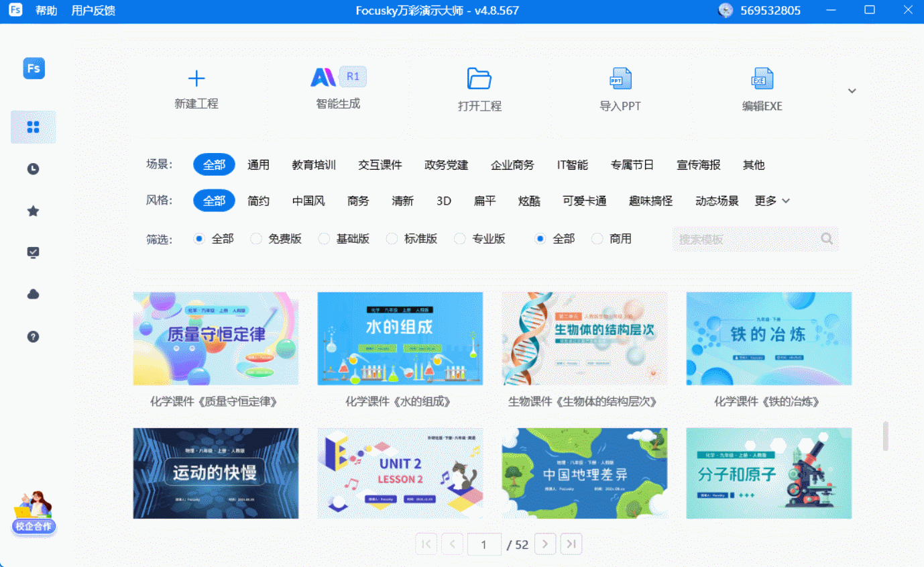This screenshot has height=567, width=924.
Task: Click the 编辑EXE file icon
Action: pyautogui.click(x=762, y=79)
